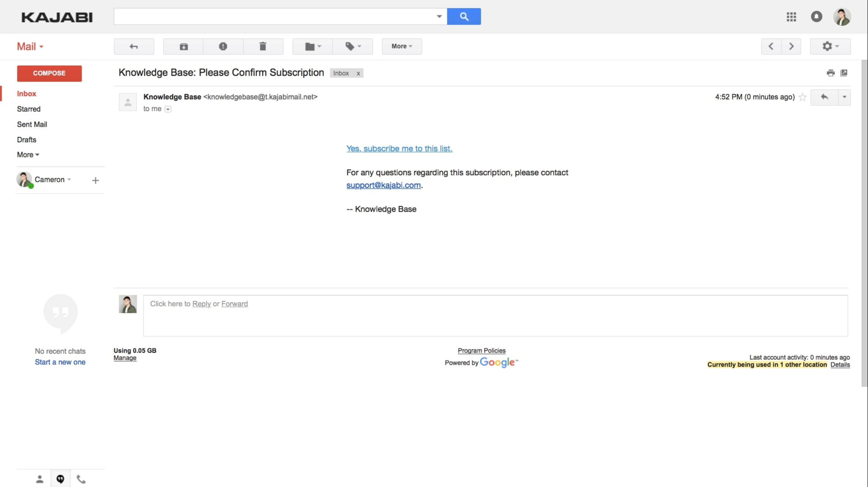The image size is (868, 487).
Task: Open the Labels icon in the toolbar
Action: tap(352, 46)
